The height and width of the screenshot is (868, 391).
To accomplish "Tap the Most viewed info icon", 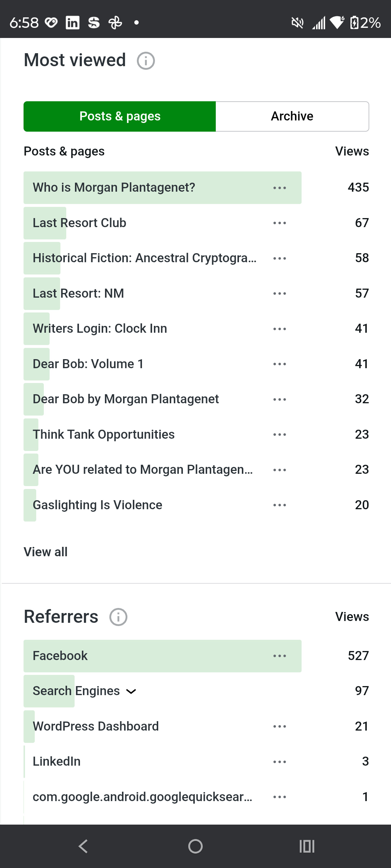I will (146, 61).
